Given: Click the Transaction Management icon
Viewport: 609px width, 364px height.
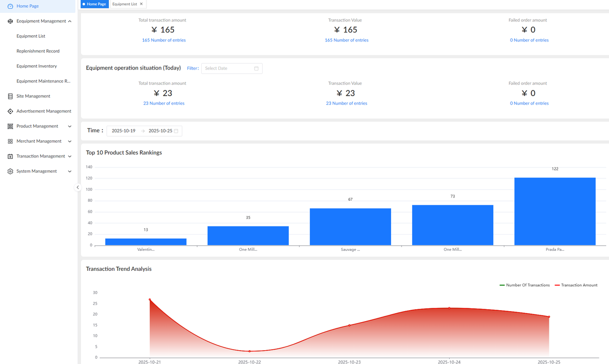Looking at the screenshot, I should 10,156.
